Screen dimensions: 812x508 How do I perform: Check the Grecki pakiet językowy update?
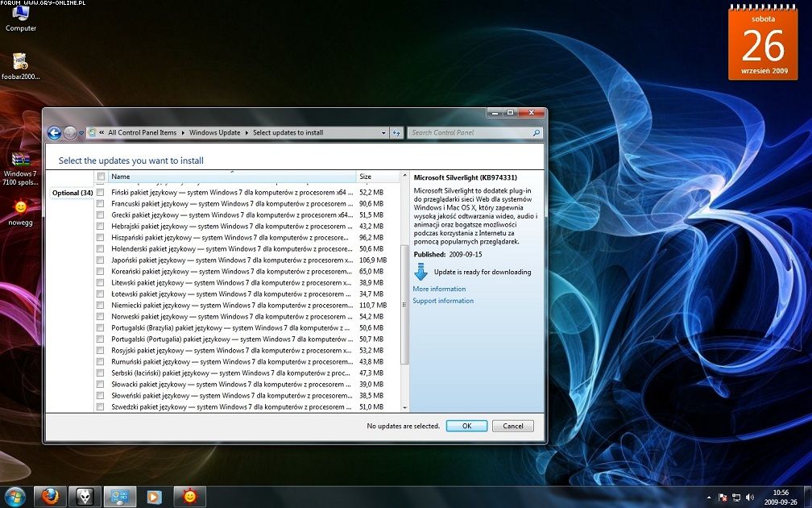click(100, 214)
